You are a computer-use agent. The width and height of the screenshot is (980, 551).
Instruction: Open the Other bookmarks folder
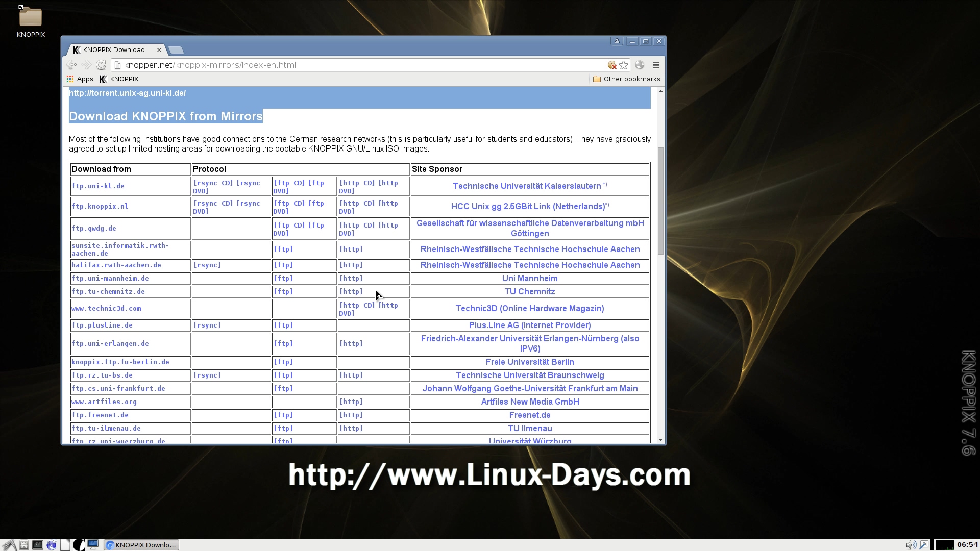(627, 79)
